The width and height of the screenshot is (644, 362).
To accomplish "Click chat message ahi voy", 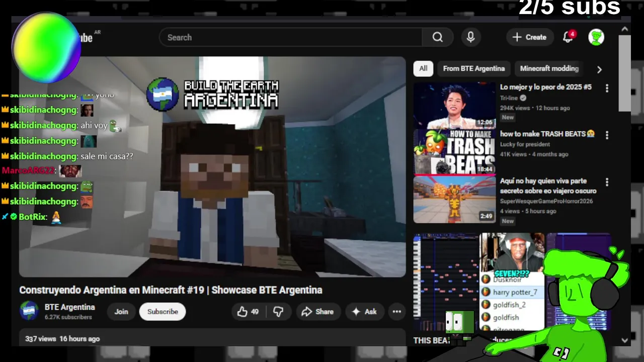I will coord(94,126).
